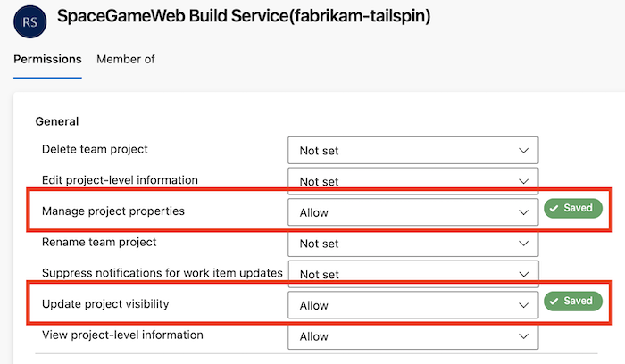625x364 pixels.
Task: Switch to the Permissions tab
Action: (x=47, y=59)
